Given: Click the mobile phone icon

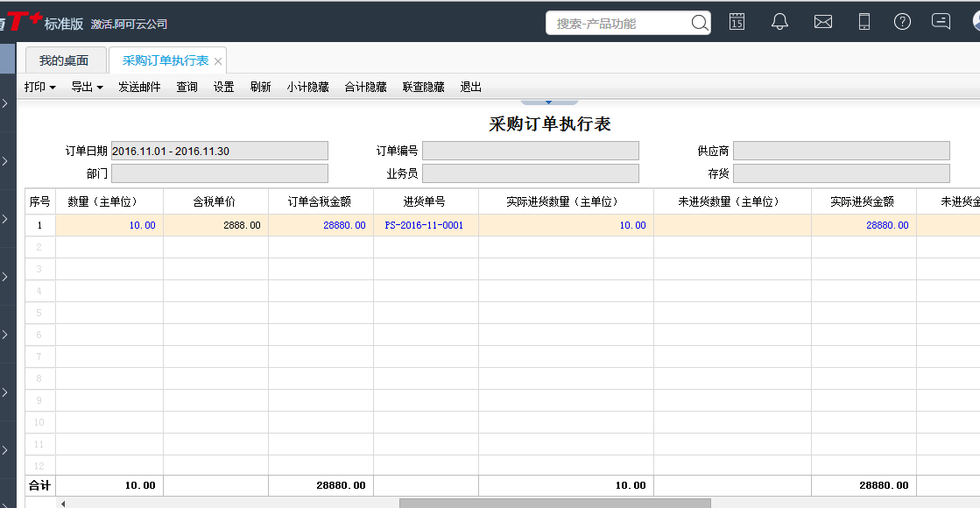Looking at the screenshot, I should point(864,22).
